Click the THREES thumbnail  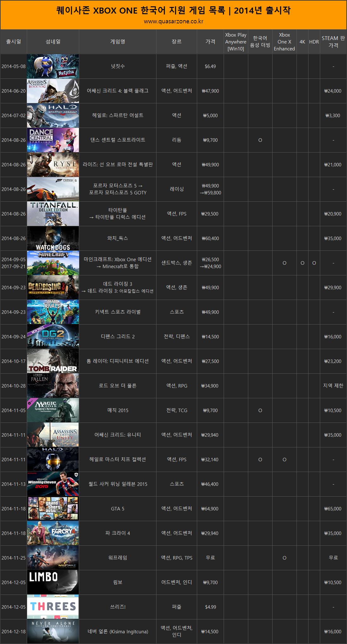(x=53, y=607)
